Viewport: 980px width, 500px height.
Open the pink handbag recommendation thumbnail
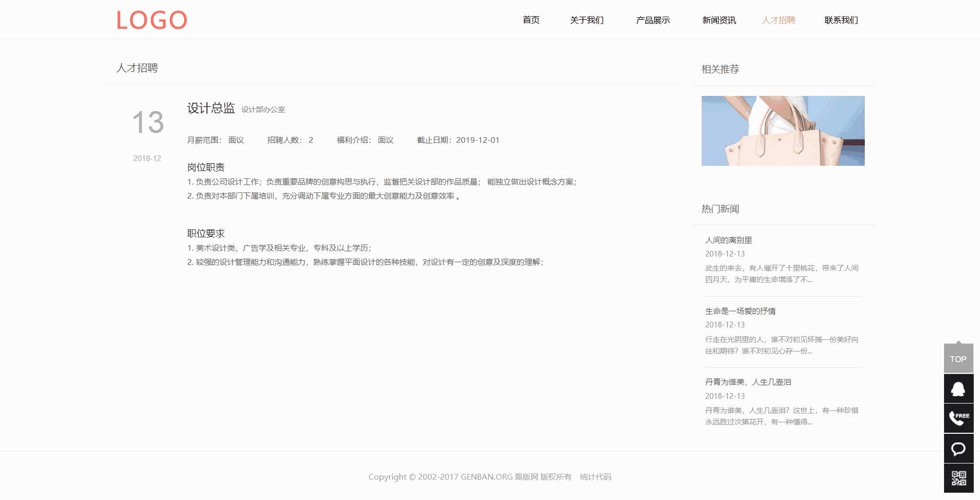click(783, 131)
